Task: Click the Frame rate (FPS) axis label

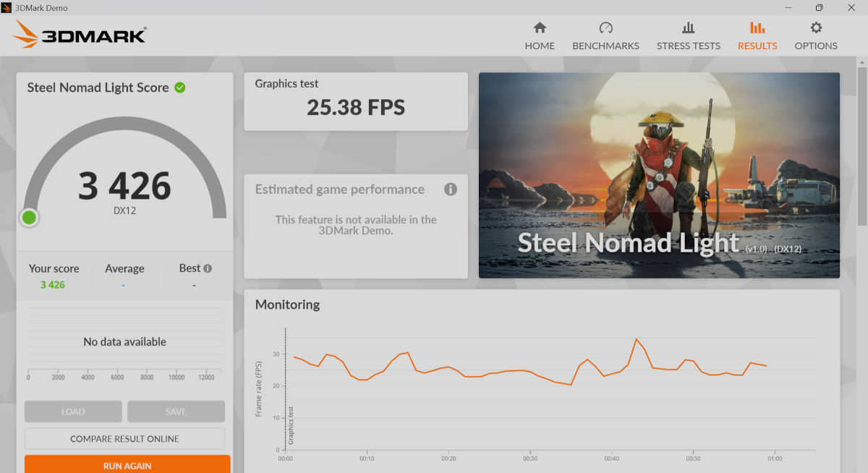Action: click(x=258, y=389)
